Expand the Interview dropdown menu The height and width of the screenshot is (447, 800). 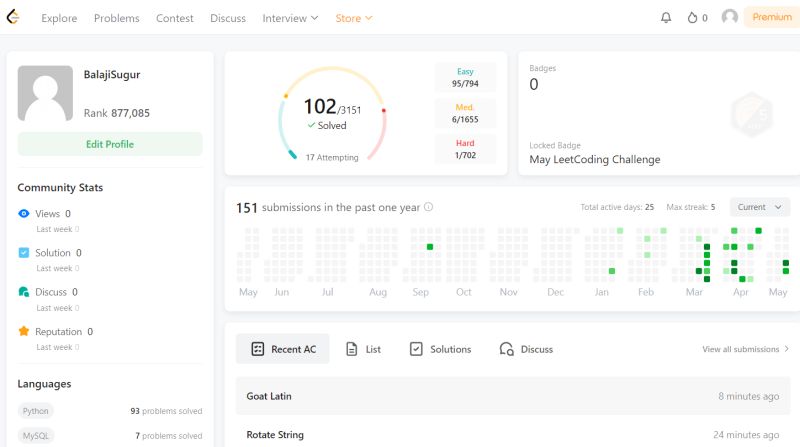(290, 18)
